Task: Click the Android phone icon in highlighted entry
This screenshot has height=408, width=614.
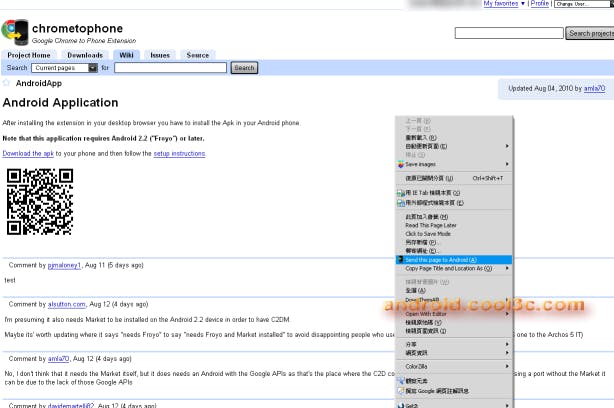Action: (x=400, y=260)
